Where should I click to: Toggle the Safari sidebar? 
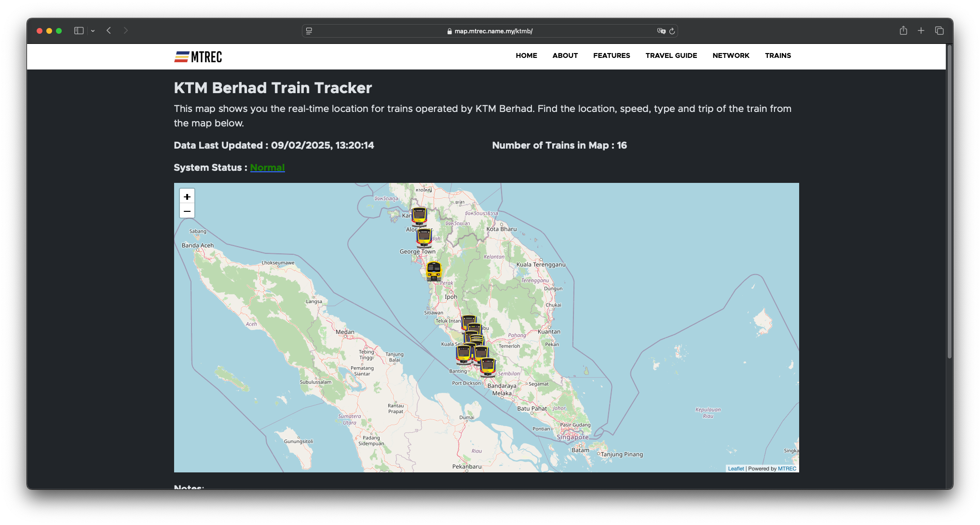(78, 30)
